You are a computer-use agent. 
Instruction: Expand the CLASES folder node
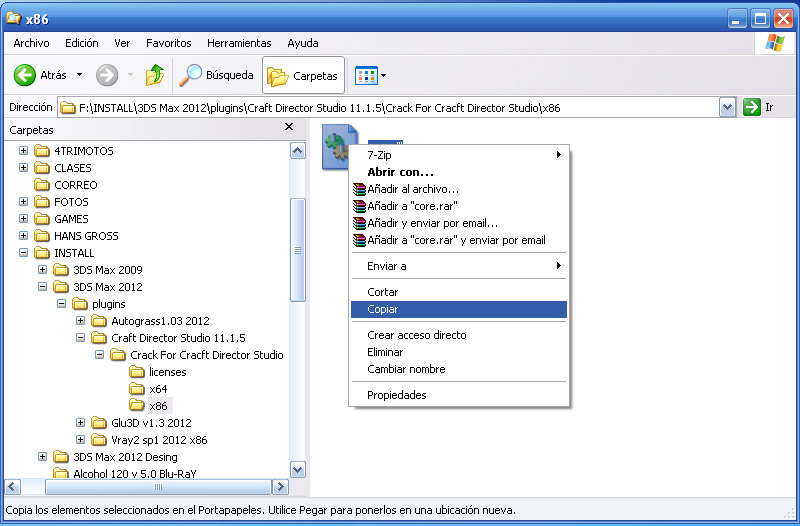click(x=23, y=167)
